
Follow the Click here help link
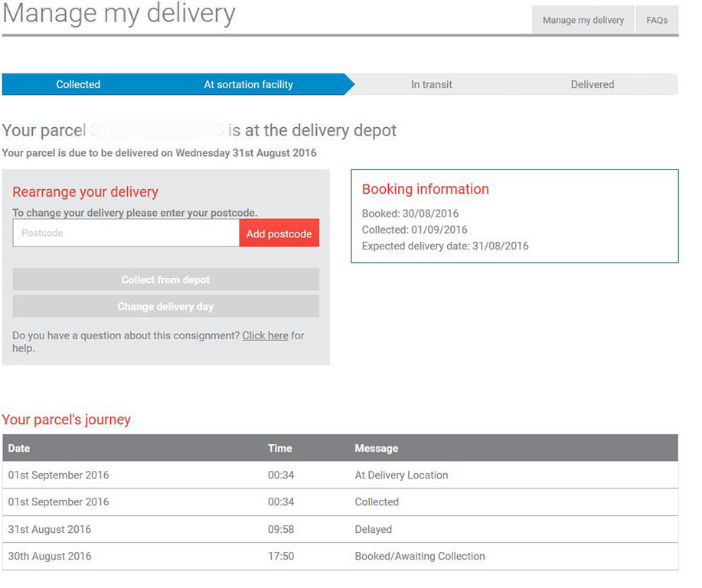point(265,336)
